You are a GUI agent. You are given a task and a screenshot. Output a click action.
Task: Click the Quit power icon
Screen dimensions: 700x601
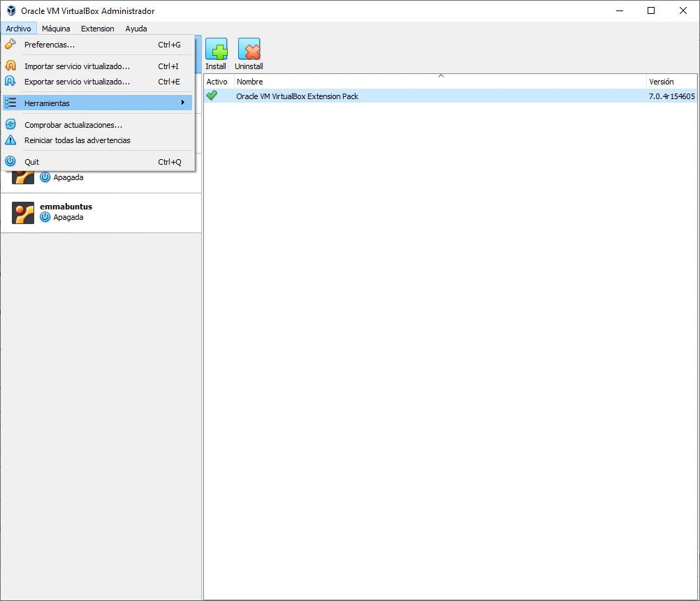[10, 162]
